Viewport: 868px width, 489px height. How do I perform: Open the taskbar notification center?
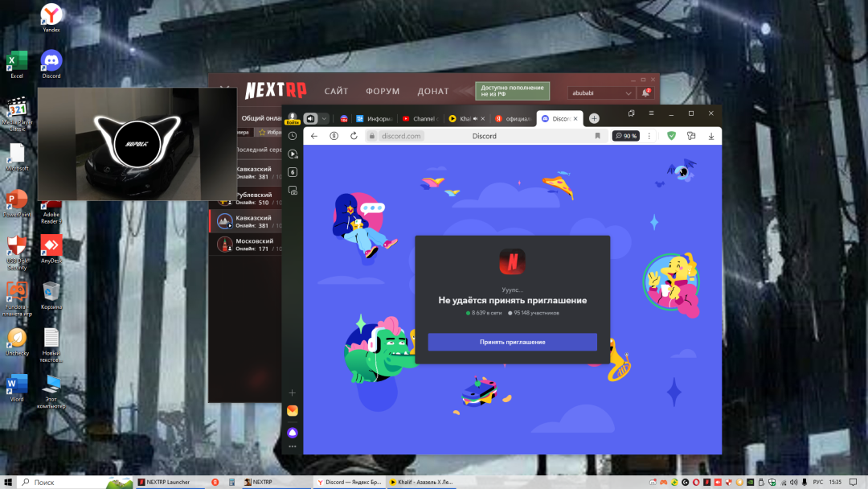[854, 483]
